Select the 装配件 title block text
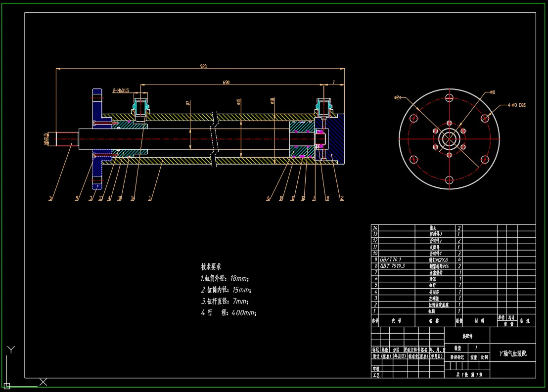This screenshot has height=392, width=548. 467,336
